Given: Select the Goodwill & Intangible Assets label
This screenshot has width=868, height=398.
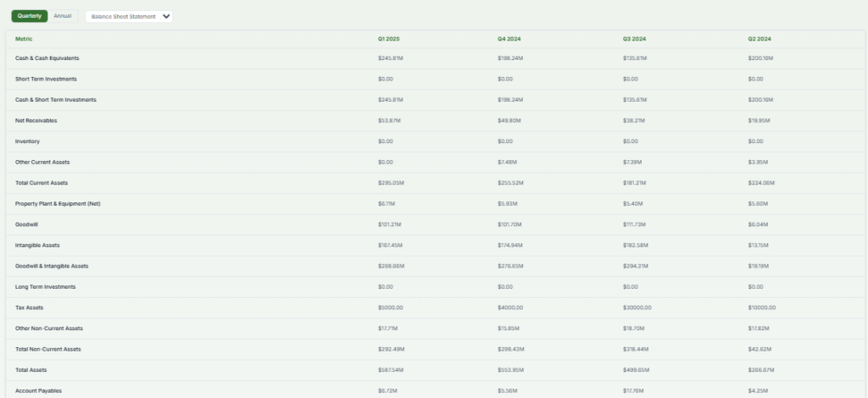Looking at the screenshot, I should [52, 266].
